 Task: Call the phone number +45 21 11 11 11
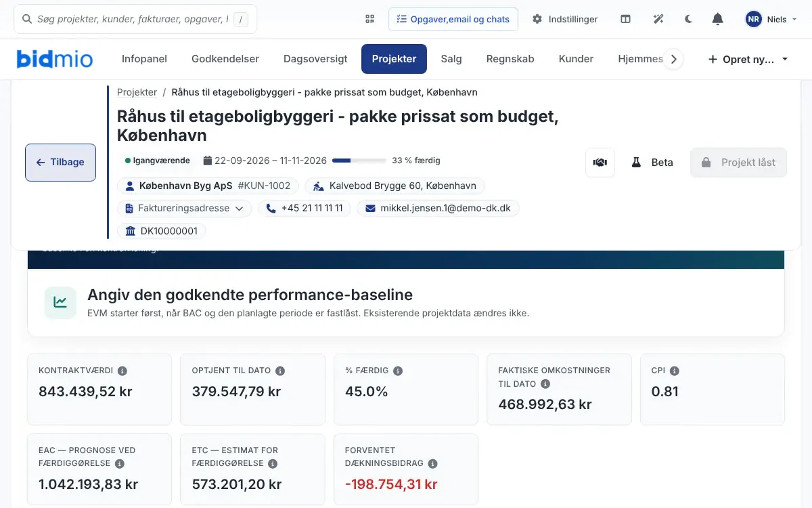[x=304, y=208]
